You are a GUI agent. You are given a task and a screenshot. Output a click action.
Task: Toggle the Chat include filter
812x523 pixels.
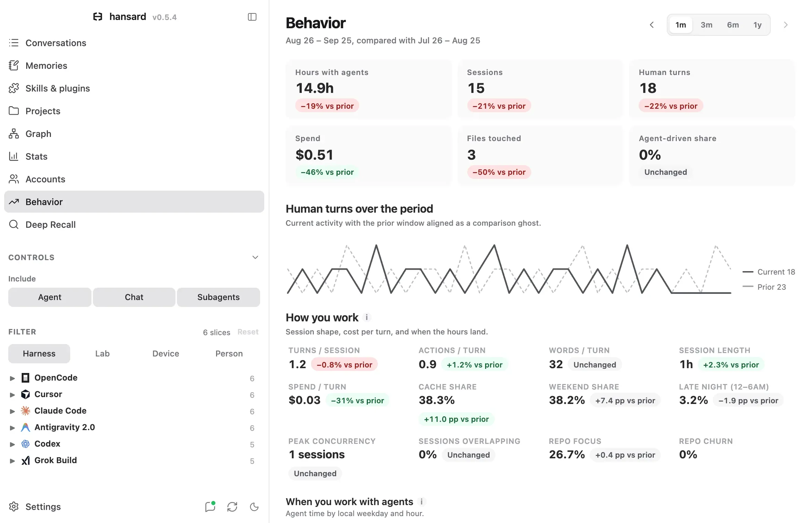click(x=134, y=297)
